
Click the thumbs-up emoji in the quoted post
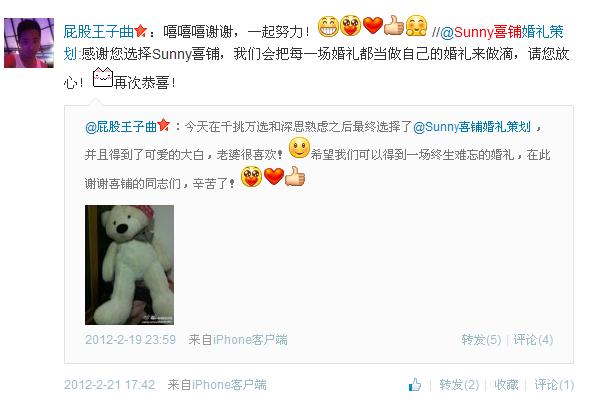coord(295,176)
